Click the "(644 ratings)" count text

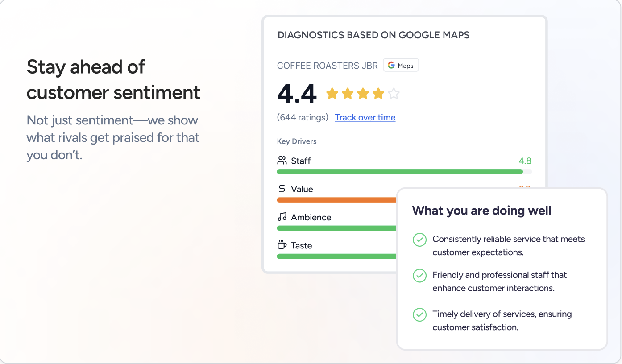303,117
